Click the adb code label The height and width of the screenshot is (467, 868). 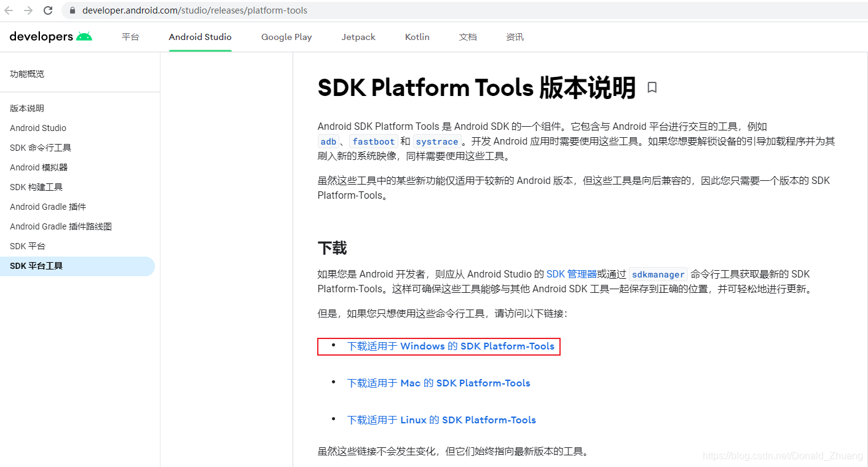click(328, 142)
